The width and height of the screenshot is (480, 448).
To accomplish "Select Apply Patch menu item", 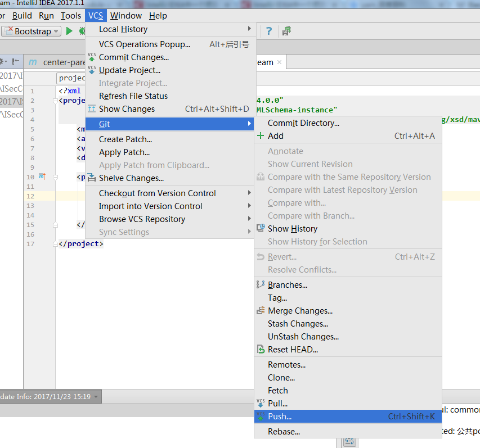I will pyautogui.click(x=170, y=152).
